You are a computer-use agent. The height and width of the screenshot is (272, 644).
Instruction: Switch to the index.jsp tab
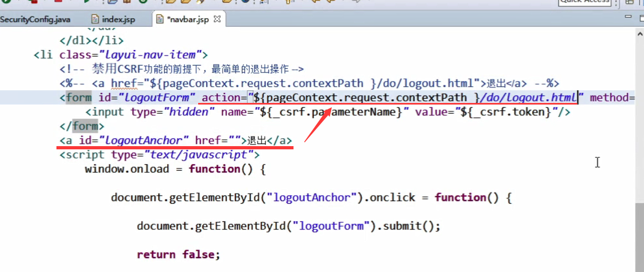[x=113, y=19]
